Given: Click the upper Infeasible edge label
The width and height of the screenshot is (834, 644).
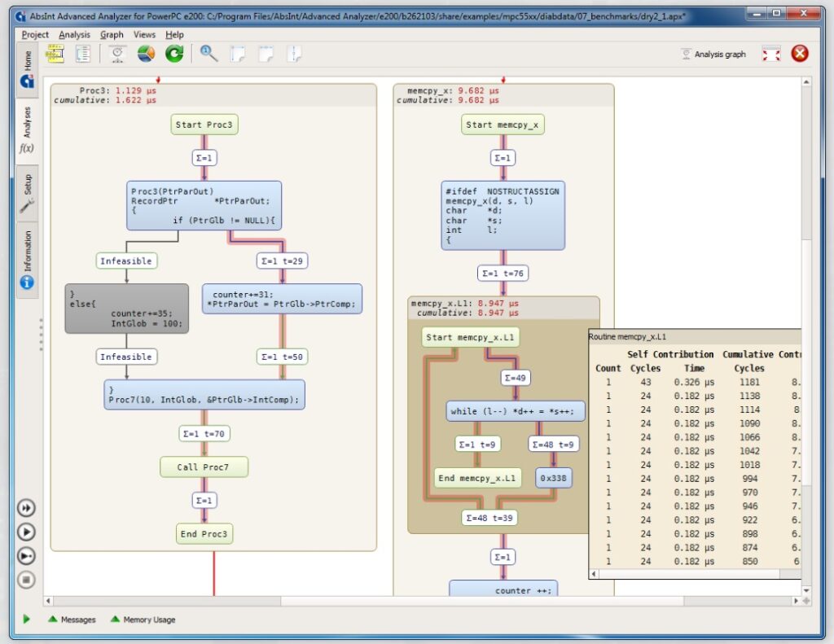Looking at the screenshot, I should (x=126, y=261).
